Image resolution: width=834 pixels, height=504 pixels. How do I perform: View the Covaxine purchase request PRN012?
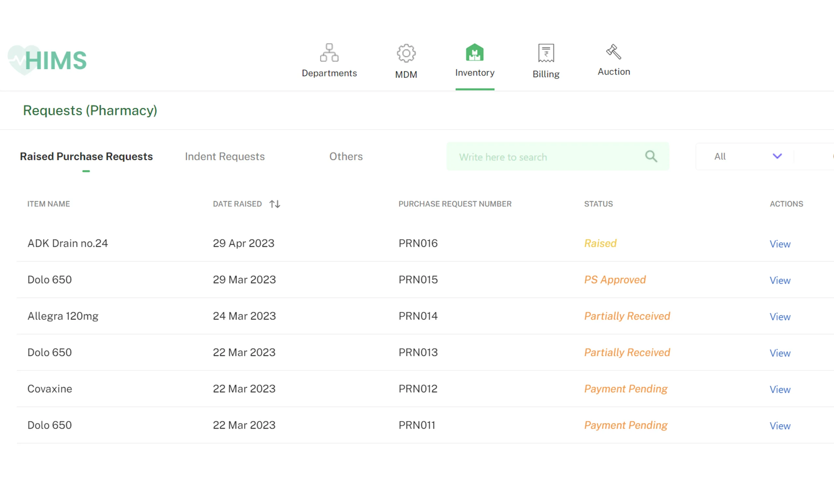[x=780, y=390]
